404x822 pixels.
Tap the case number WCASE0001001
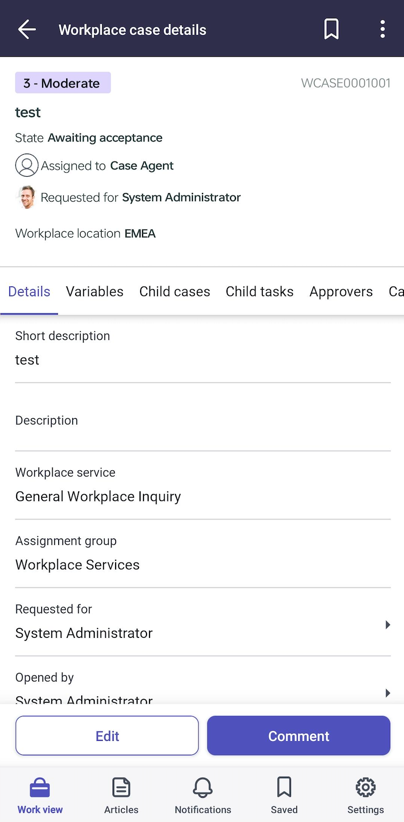pyautogui.click(x=346, y=83)
